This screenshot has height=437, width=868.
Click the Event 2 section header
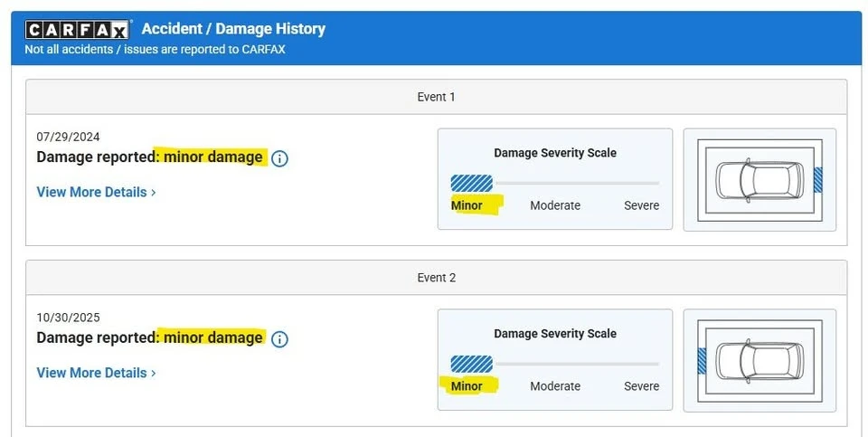coord(436,278)
